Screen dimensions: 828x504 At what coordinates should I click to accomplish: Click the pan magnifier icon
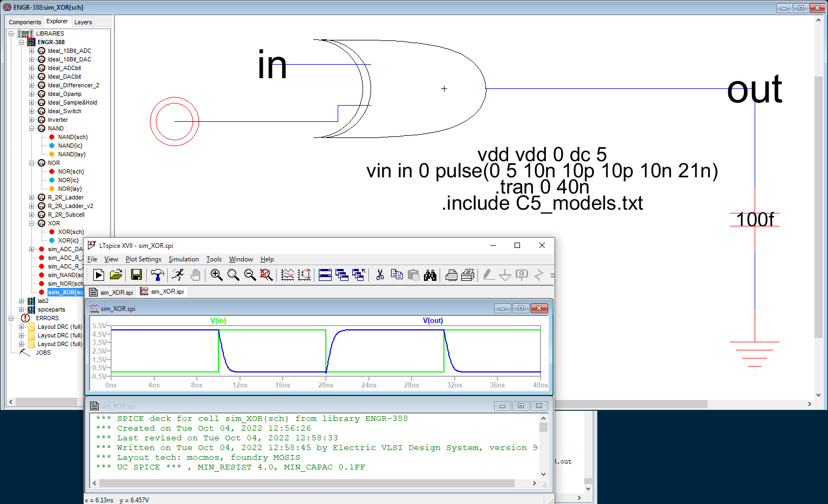tap(233, 275)
